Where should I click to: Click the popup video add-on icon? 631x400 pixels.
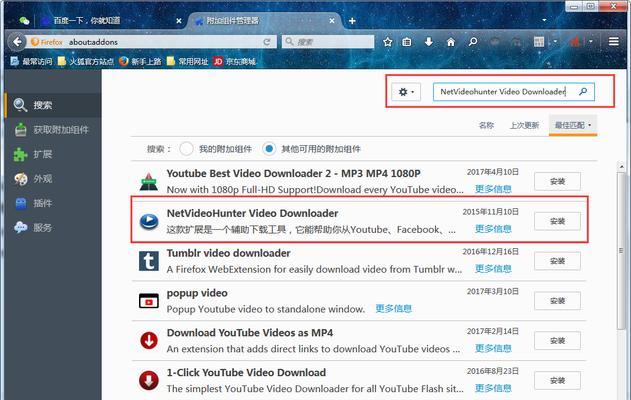click(x=149, y=301)
